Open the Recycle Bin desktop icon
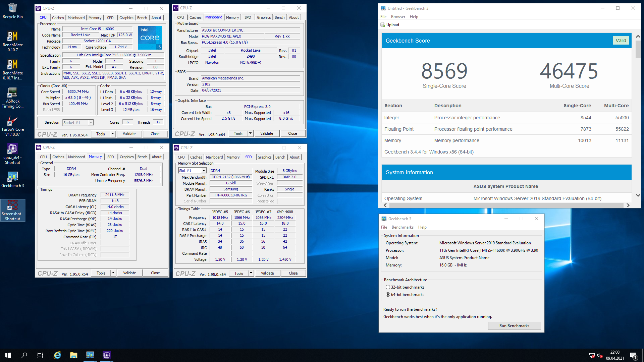This screenshot has height=362, width=644. point(13,11)
